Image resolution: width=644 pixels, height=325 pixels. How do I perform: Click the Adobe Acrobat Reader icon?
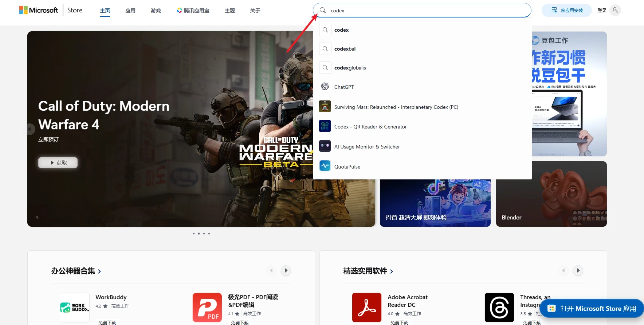tap(367, 308)
